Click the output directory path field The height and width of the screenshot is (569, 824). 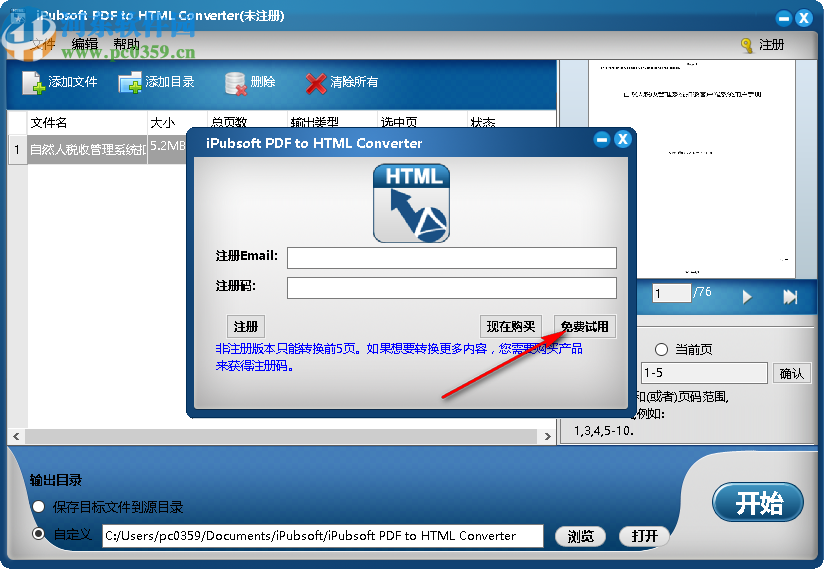[323, 536]
